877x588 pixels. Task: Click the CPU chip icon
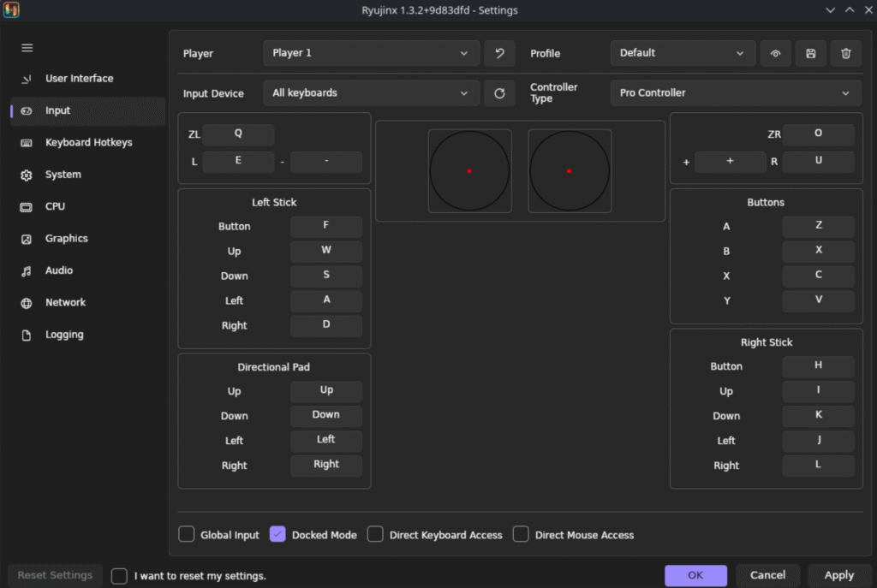click(x=27, y=207)
